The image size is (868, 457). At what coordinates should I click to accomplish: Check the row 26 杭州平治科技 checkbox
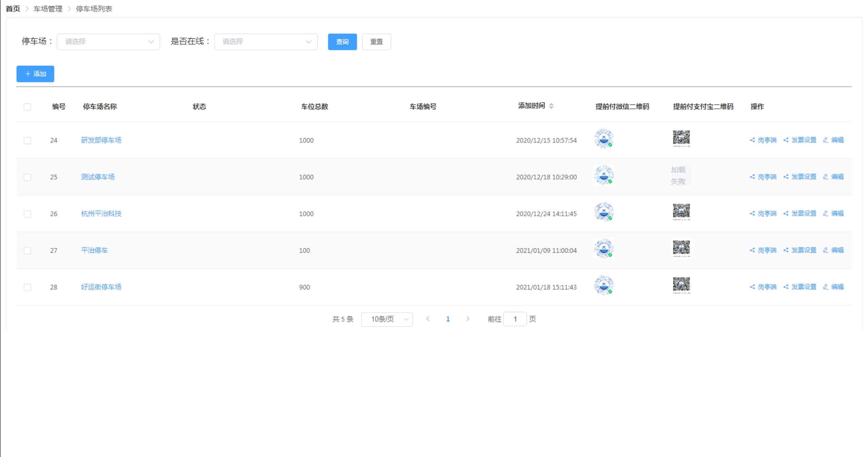click(x=27, y=214)
